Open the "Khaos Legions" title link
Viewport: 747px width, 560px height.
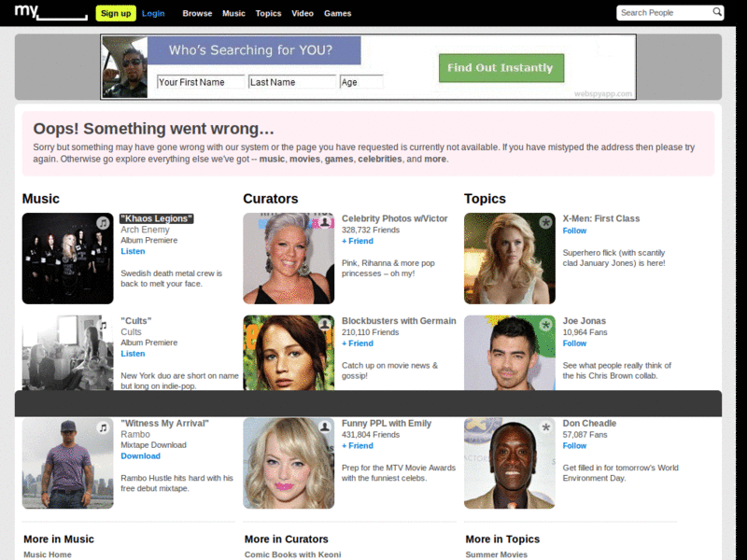156,218
